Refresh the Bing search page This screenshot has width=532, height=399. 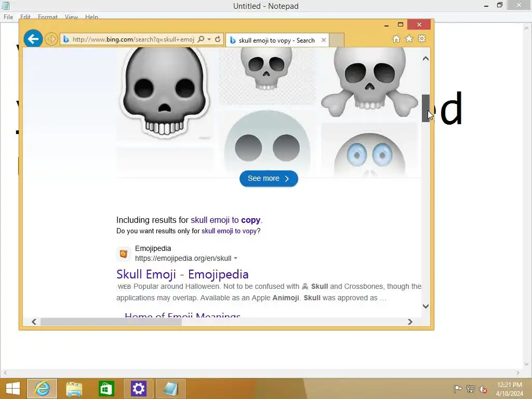click(218, 39)
